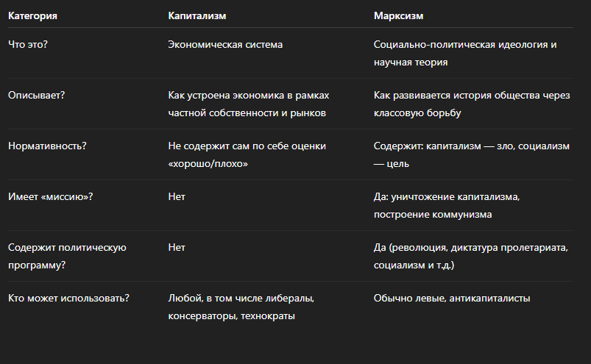
Task: Select the «Обычно левые, антикапиталисты» cell
Action: pos(452,298)
